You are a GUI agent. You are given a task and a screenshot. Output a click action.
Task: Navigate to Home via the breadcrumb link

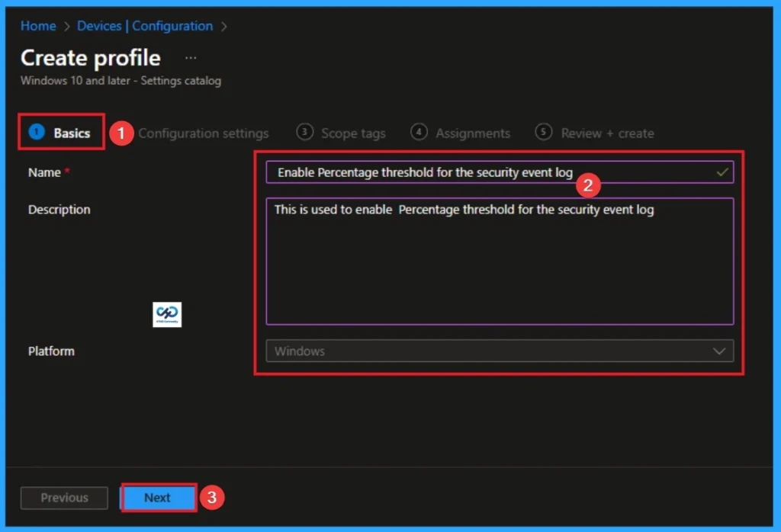click(x=37, y=26)
